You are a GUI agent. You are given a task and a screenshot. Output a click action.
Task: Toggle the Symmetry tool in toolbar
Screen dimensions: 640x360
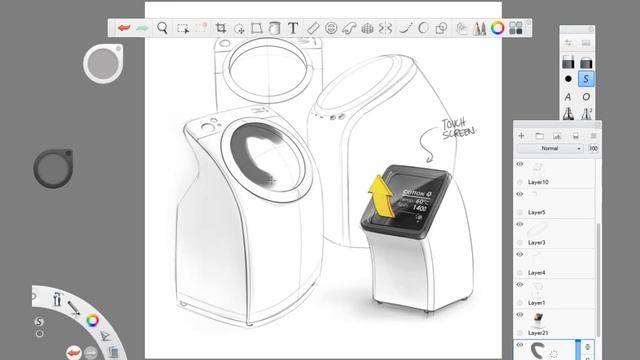385,28
